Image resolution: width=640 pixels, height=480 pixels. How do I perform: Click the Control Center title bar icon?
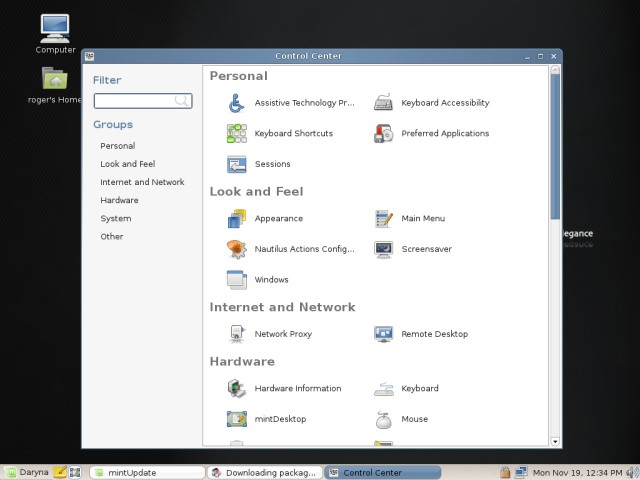coord(89,56)
